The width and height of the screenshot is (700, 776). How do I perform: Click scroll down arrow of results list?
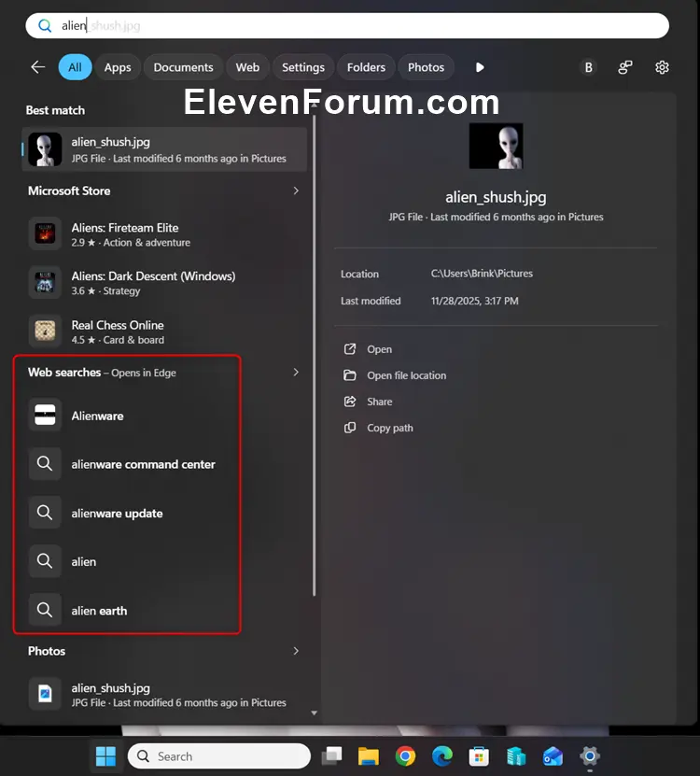pos(315,713)
